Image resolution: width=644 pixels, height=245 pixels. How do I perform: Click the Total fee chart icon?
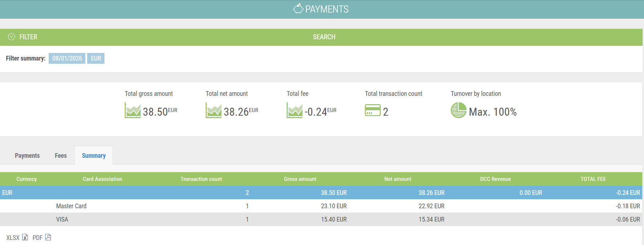(295, 111)
